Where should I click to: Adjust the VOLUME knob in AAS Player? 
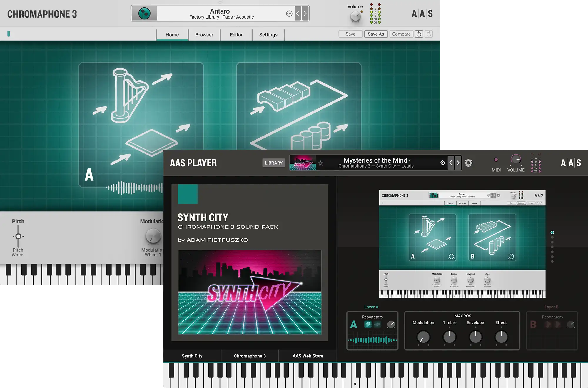click(x=516, y=160)
